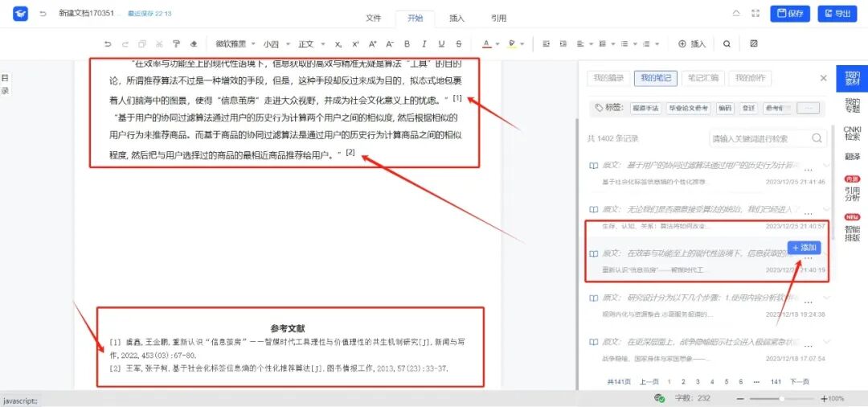This screenshot has width=868, height=407.
Task: Click the zoom slider in status bar
Action: (782, 399)
